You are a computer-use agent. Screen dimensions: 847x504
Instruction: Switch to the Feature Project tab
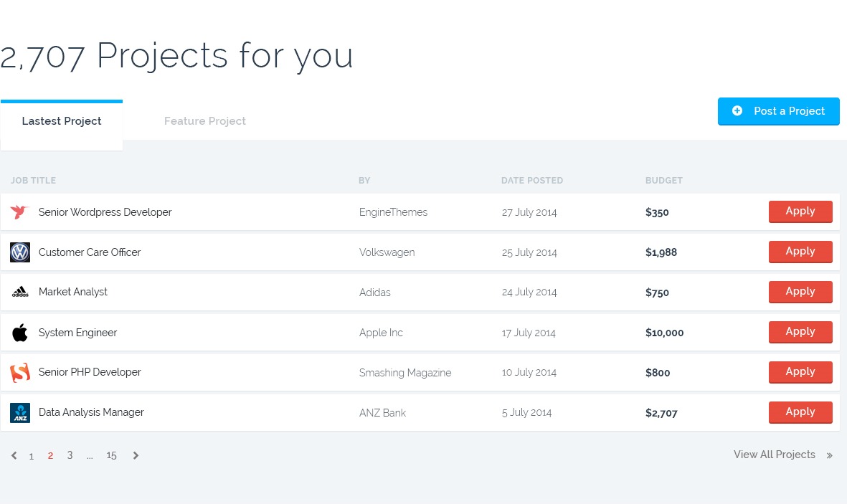pyautogui.click(x=204, y=121)
